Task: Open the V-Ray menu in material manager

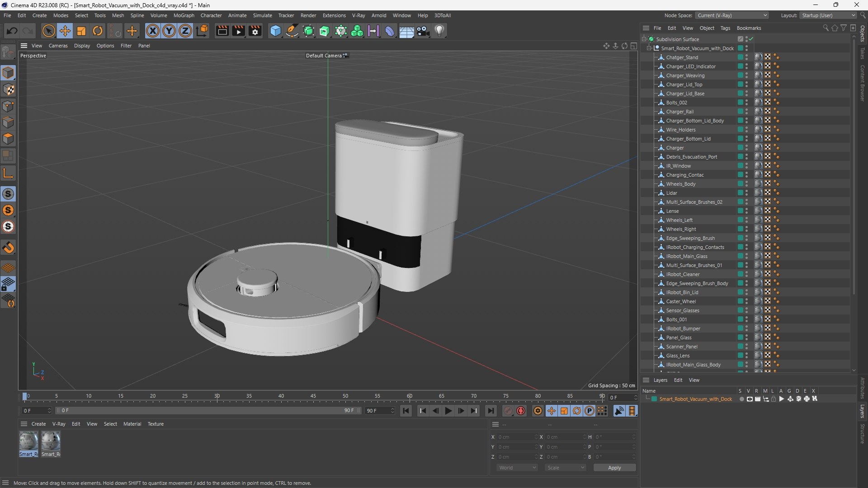Action: [59, 424]
